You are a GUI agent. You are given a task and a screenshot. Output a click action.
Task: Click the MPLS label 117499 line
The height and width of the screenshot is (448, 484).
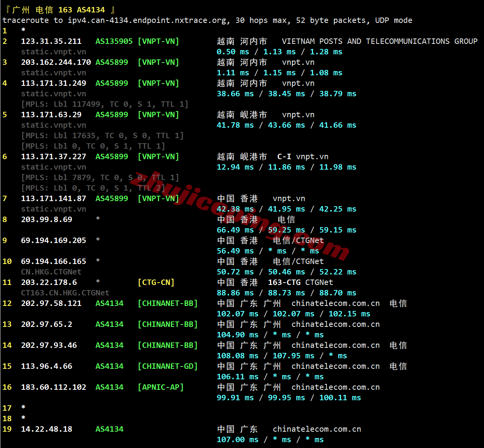pyautogui.click(x=104, y=104)
